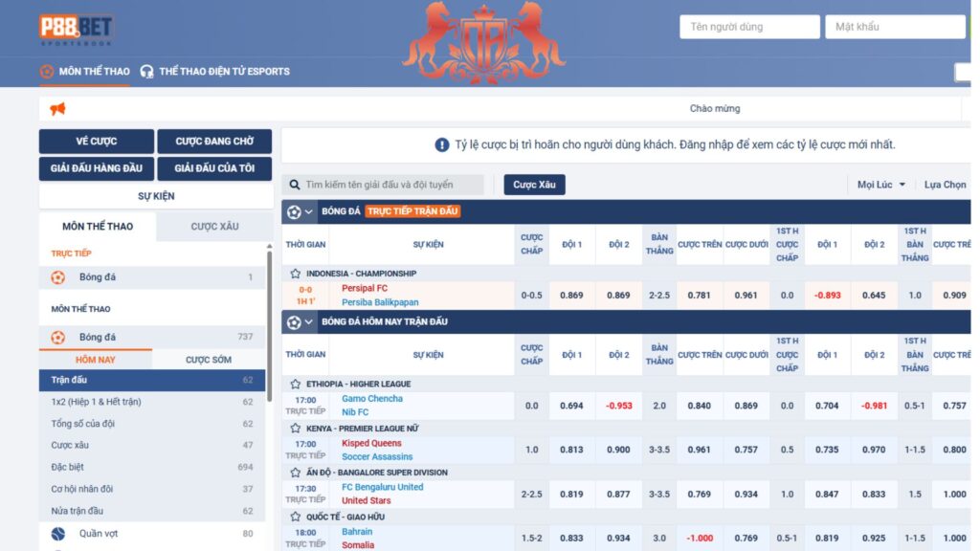Click the P88BET sportsbook logo
Image resolution: width=980 pixels, height=551 pixels.
[76, 30]
